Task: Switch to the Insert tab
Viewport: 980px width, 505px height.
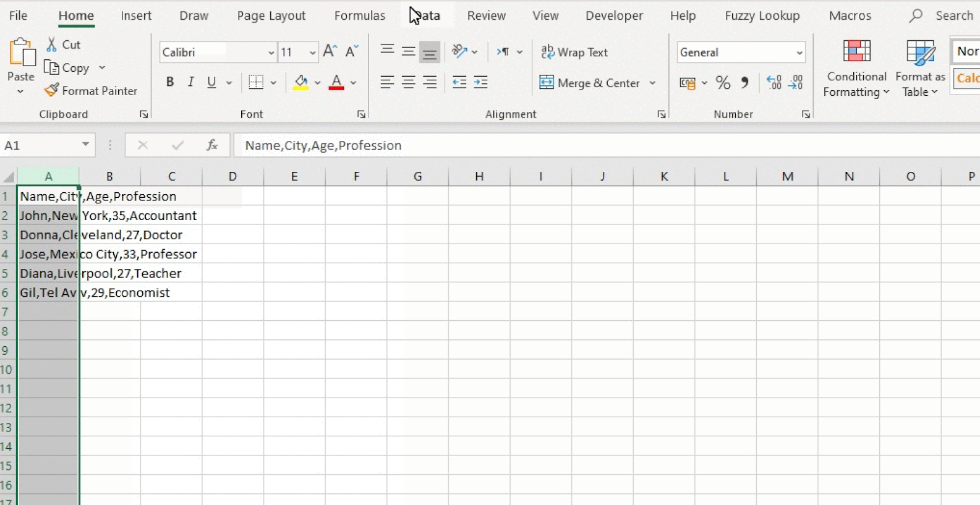Action: [x=136, y=15]
